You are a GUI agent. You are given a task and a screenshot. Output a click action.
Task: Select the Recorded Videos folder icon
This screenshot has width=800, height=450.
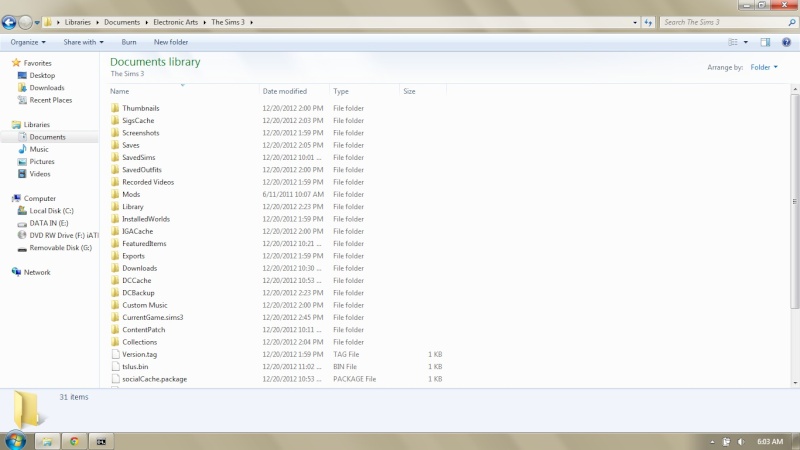tap(115, 182)
